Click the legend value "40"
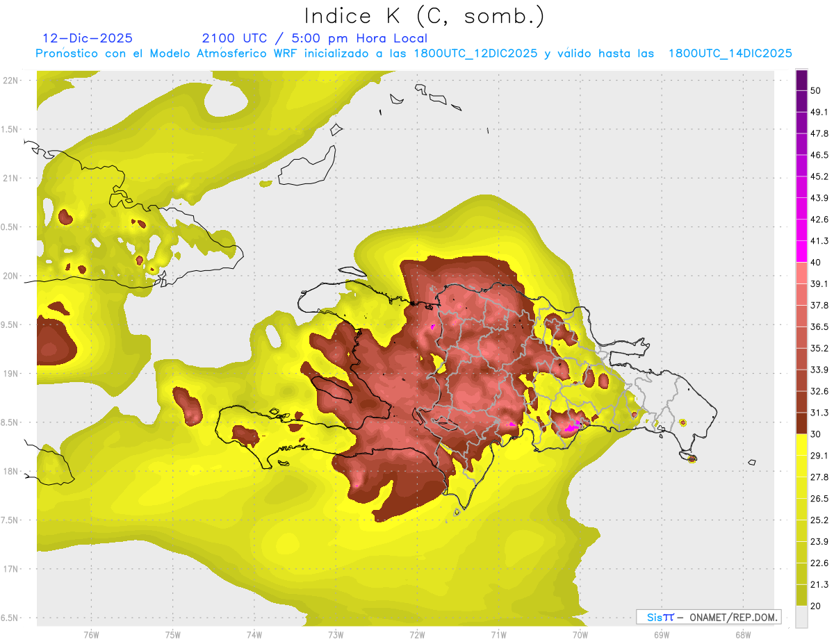 pos(816,263)
